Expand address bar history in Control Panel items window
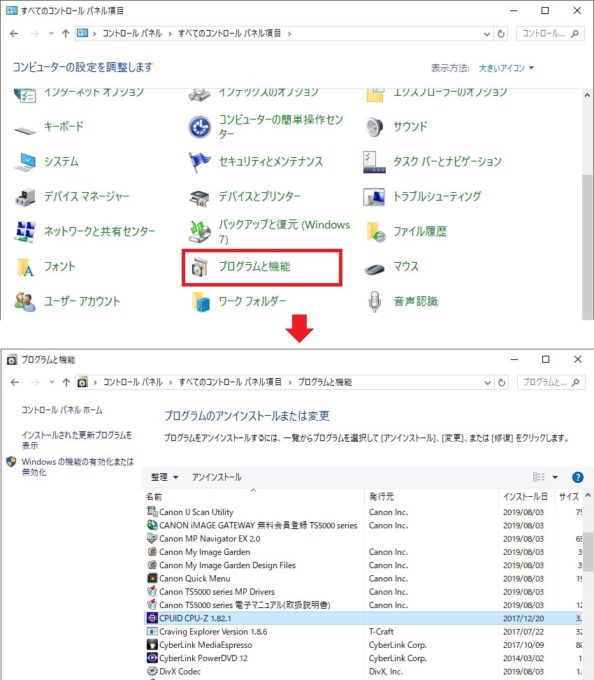 tap(487, 34)
